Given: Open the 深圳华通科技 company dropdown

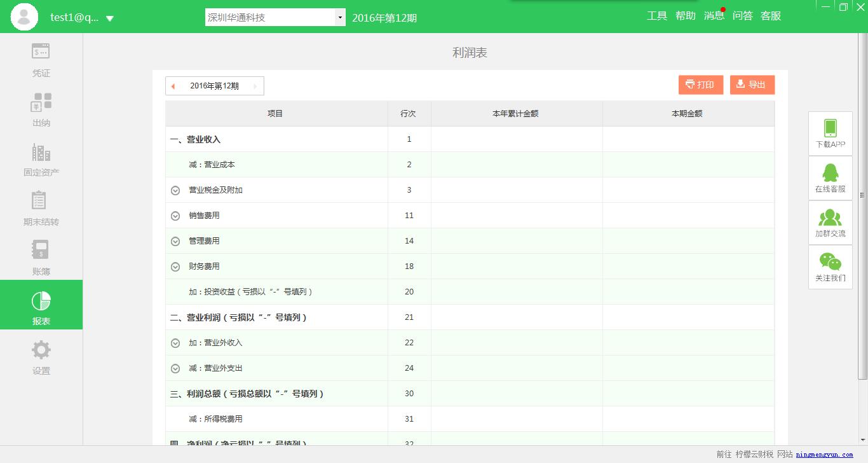Looking at the screenshot, I should [x=275, y=17].
